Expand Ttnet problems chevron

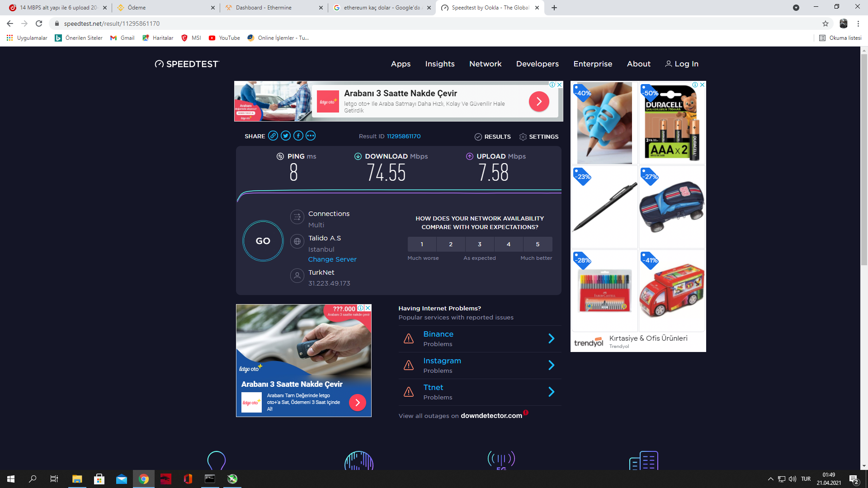pos(551,392)
